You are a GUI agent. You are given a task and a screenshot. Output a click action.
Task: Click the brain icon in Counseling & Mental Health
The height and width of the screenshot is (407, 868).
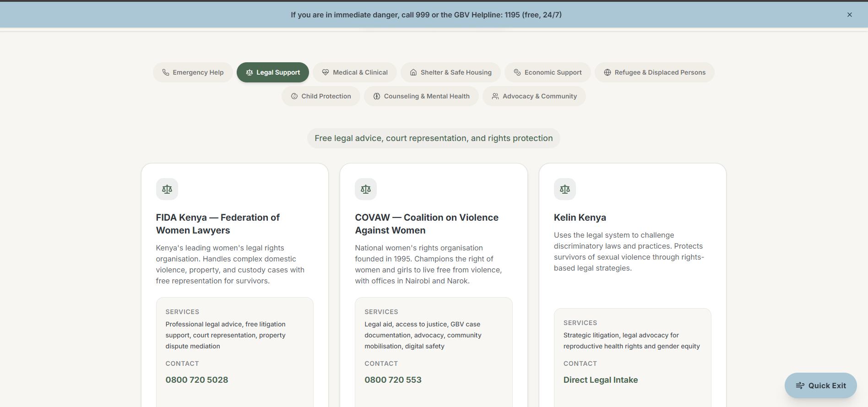pyautogui.click(x=377, y=96)
